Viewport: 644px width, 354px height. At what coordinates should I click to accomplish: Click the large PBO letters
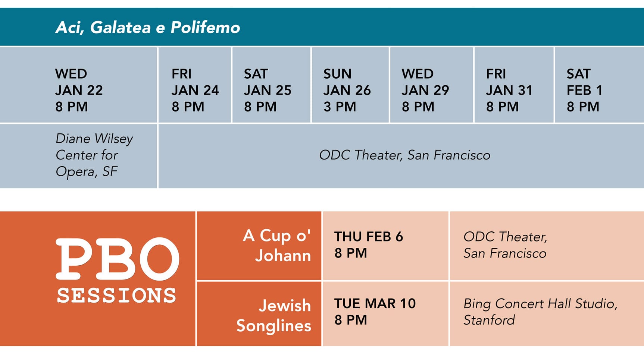click(117, 259)
